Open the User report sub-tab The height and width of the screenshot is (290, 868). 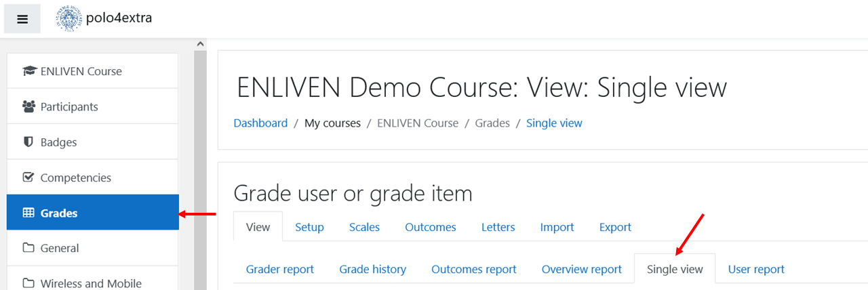756,269
